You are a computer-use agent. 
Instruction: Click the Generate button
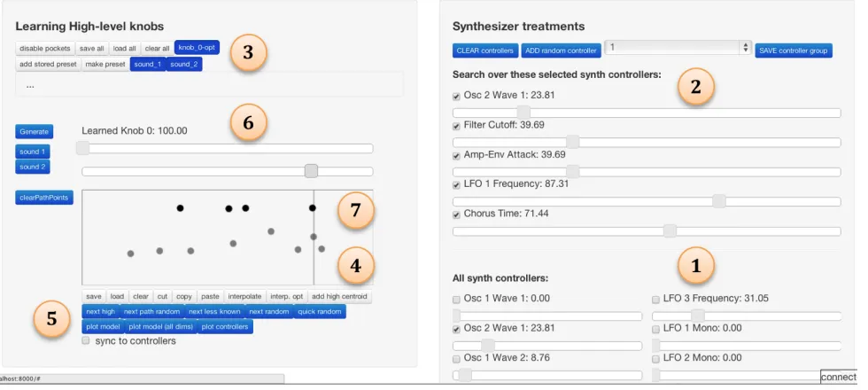point(35,132)
